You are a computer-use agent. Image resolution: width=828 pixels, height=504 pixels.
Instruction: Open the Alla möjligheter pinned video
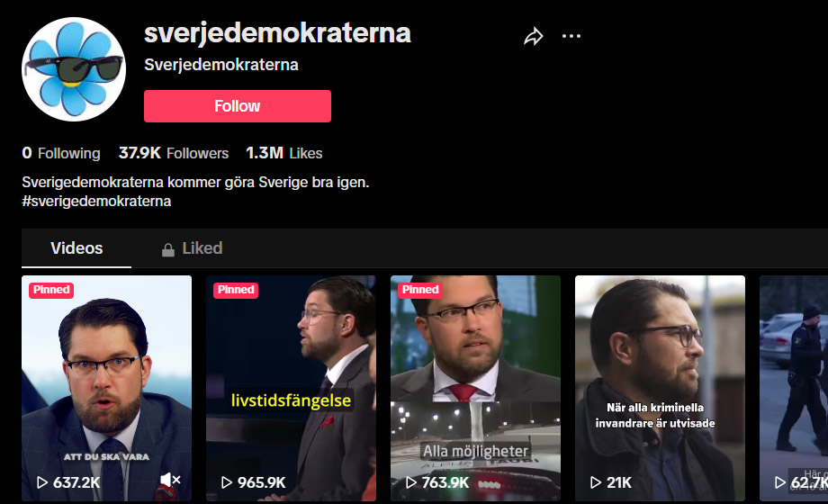[x=475, y=388]
